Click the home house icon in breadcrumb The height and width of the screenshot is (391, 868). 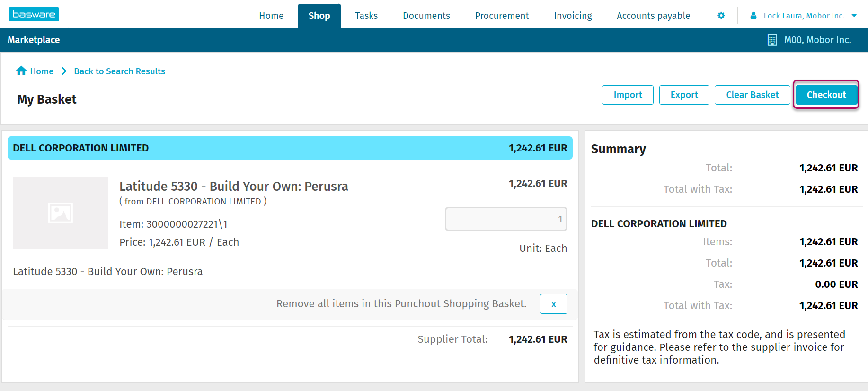pyautogui.click(x=21, y=71)
